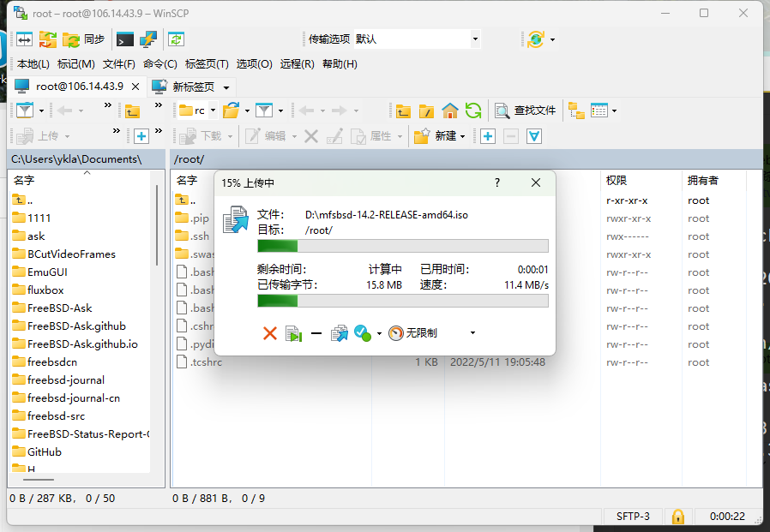Go to remote parent directory icon
This screenshot has height=532, width=770.
[403, 111]
